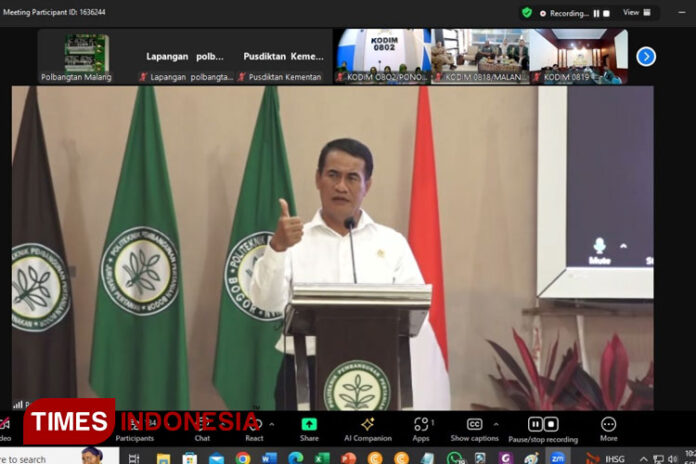The height and width of the screenshot is (464, 696).
Task: Open the AI Companion panel
Action: click(368, 429)
